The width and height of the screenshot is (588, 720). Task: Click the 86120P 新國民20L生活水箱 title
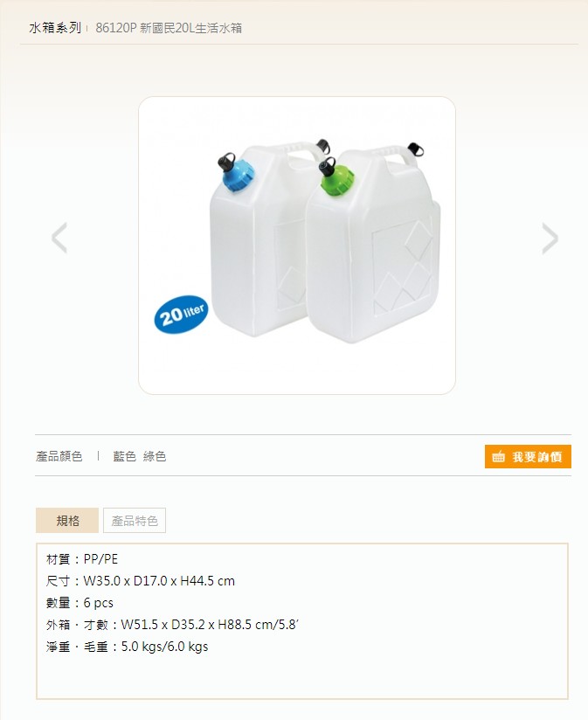[169, 29]
